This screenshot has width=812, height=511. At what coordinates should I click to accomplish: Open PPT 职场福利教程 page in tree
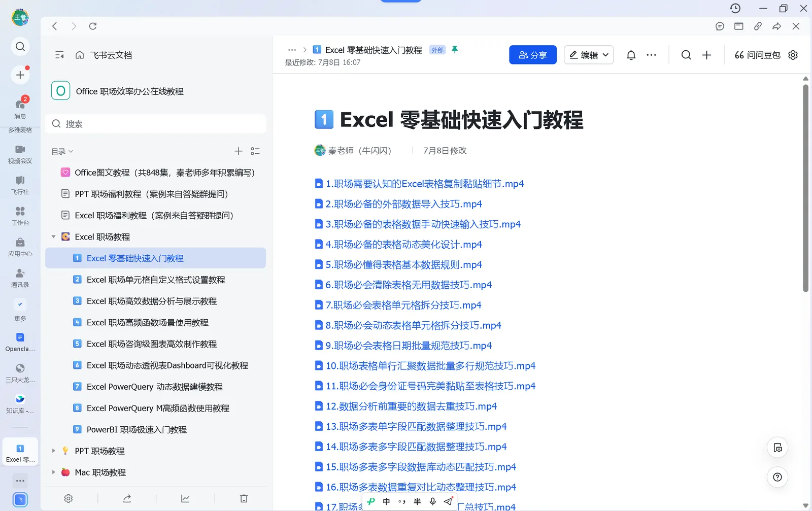click(x=156, y=194)
